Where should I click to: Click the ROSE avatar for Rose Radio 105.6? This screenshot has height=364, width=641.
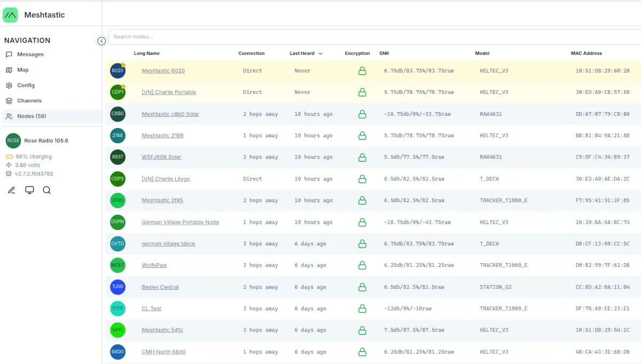(13, 141)
